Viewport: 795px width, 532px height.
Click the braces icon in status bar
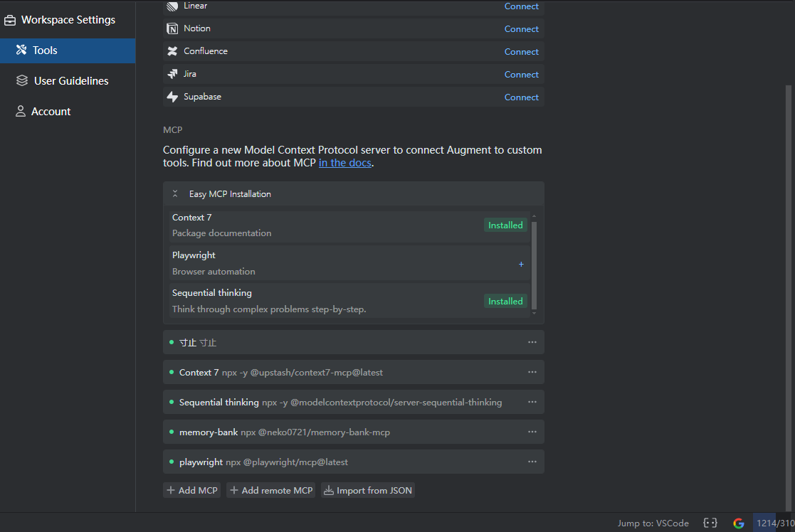click(x=710, y=523)
